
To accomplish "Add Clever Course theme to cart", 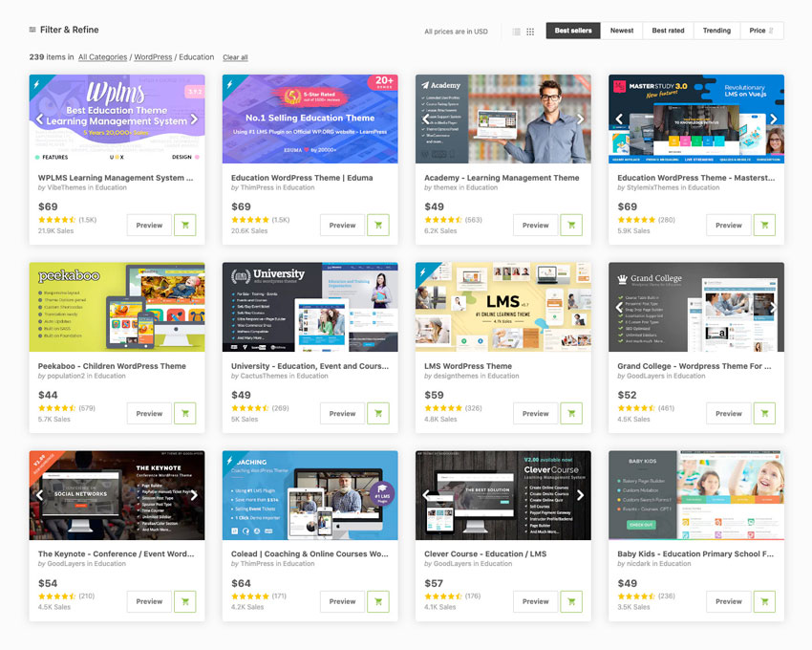I will (x=571, y=601).
